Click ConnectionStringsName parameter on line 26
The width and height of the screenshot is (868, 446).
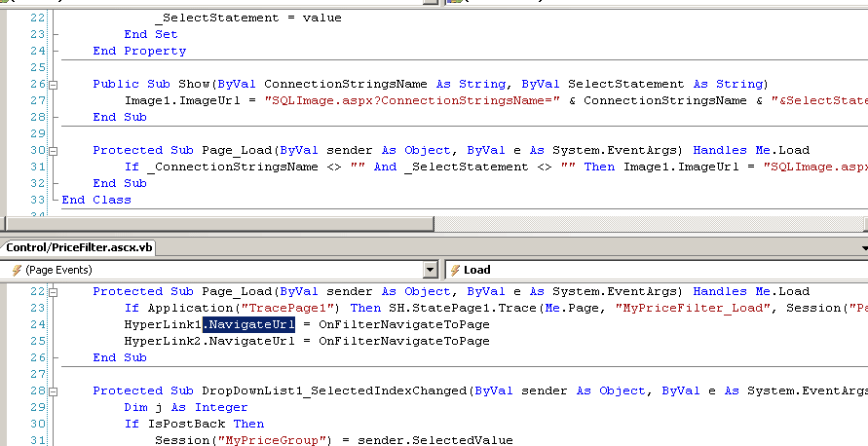[x=346, y=84]
